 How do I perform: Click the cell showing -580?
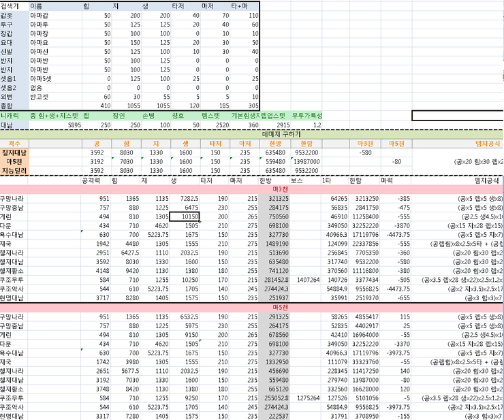click(x=362, y=152)
